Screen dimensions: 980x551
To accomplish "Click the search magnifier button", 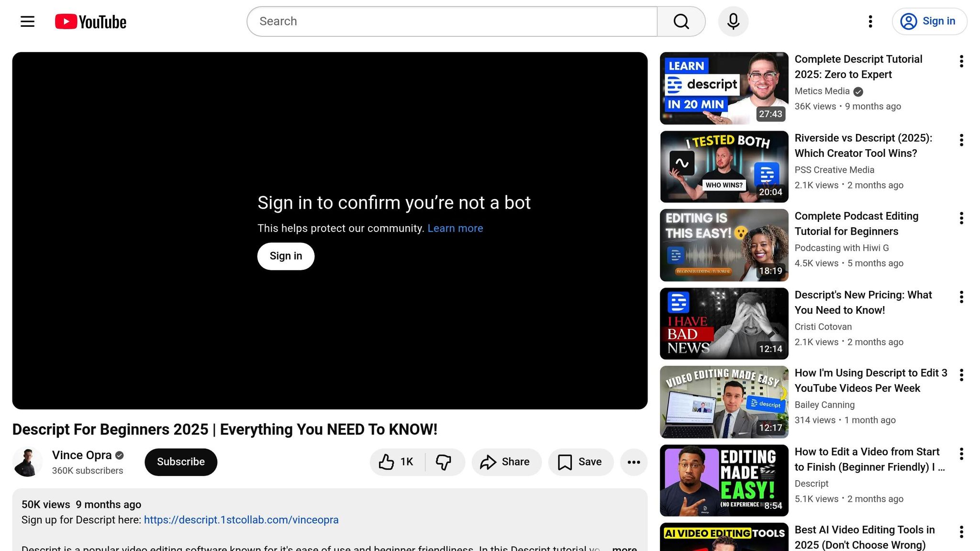I will 681,22.
